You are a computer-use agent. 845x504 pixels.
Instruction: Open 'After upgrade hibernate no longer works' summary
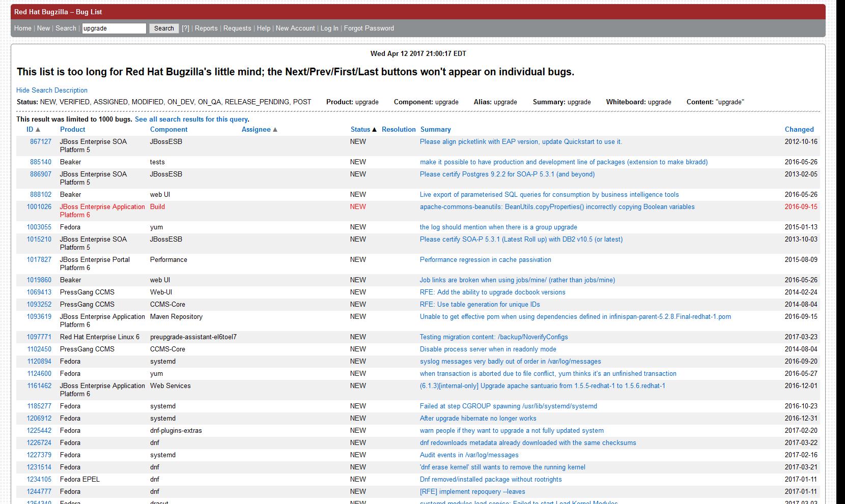[x=478, y=419]
